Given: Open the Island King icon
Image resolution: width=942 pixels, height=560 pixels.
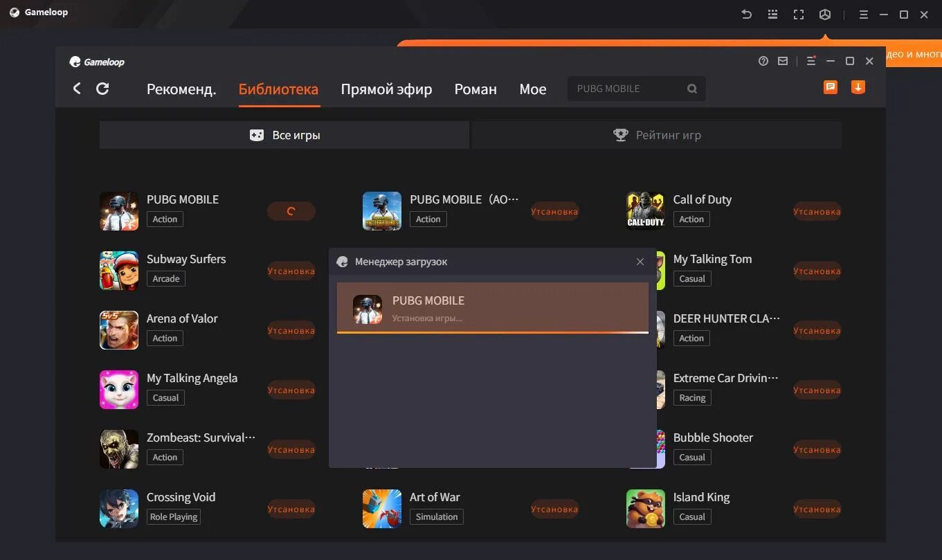Looking at the screenshot, I should [645, 509].
